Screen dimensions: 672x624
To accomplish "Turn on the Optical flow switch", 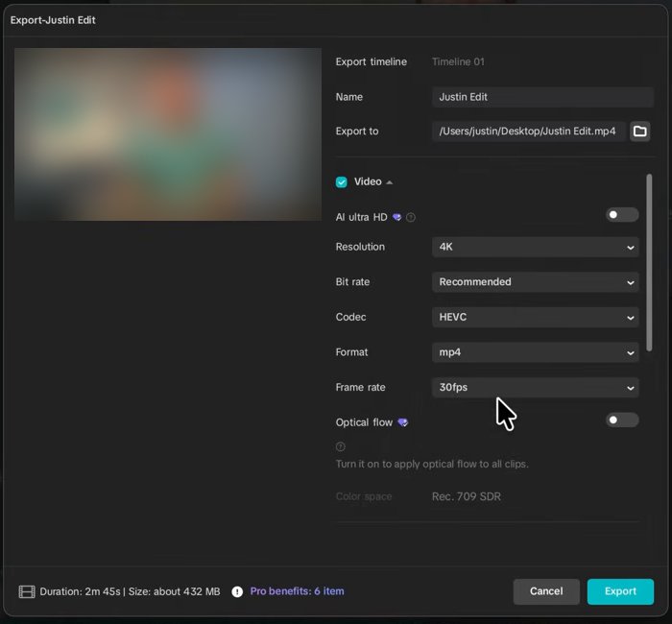I will 622,420.
